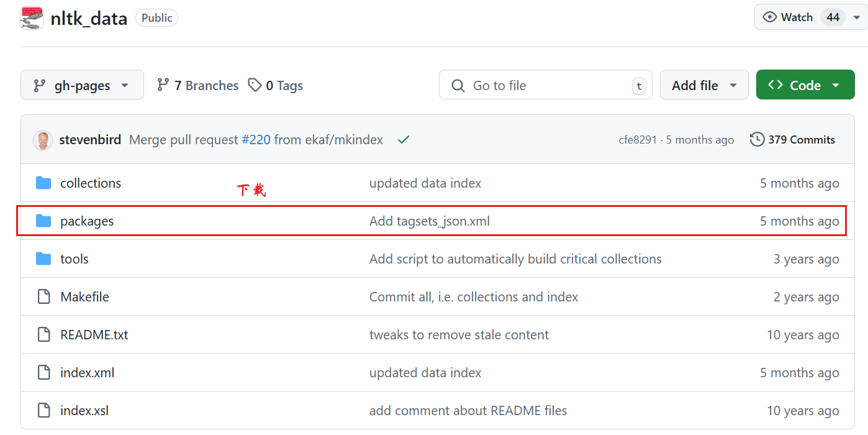
Task: Open commit "tweaks to remove stale content"
Action: [x=459, y=335]
